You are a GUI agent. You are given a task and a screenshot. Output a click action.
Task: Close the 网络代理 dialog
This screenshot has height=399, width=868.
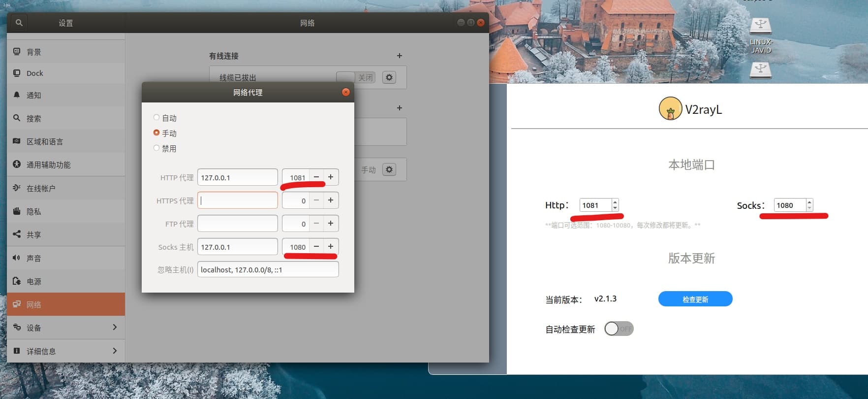(346, 92)
